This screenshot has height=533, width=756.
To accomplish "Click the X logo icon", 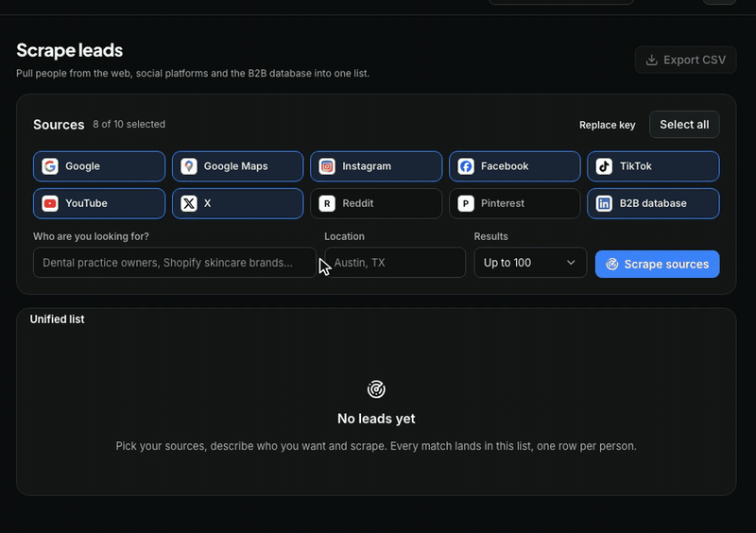I will point(188,203).
